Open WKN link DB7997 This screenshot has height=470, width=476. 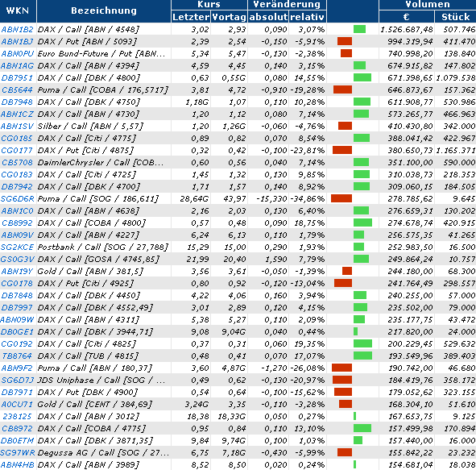pyautogui.click(x=17, y=308)
